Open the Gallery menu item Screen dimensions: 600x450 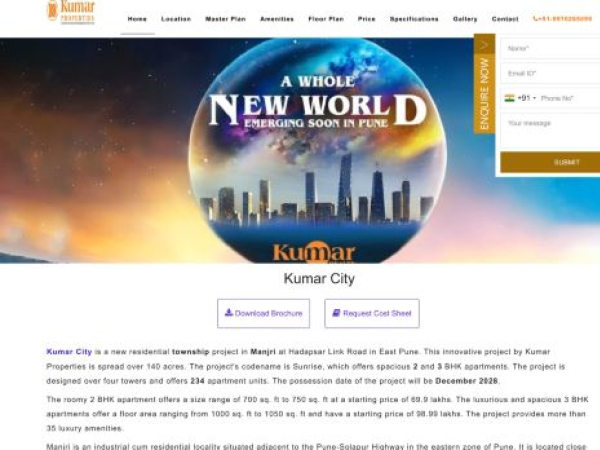(x=465, y=19)
